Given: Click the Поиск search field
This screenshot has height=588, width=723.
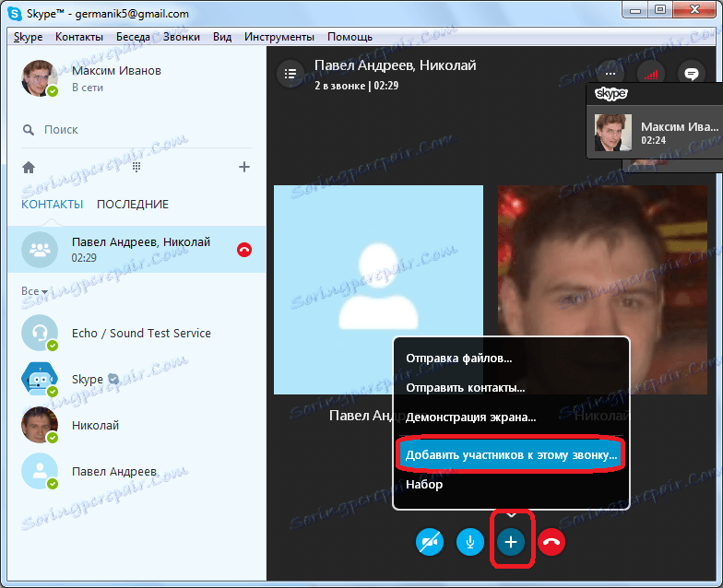Looking at the screenshot, I should 136,129.
